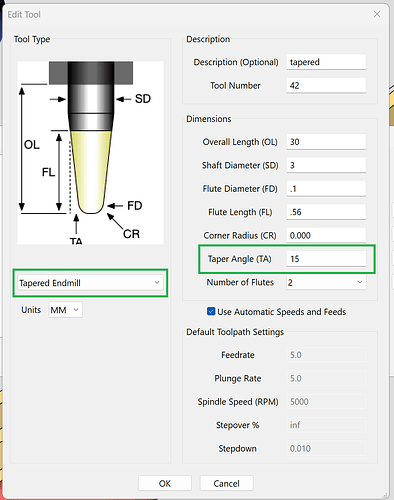Open the Units MM dropdown
Screen dimensions: 394x500
65,310
